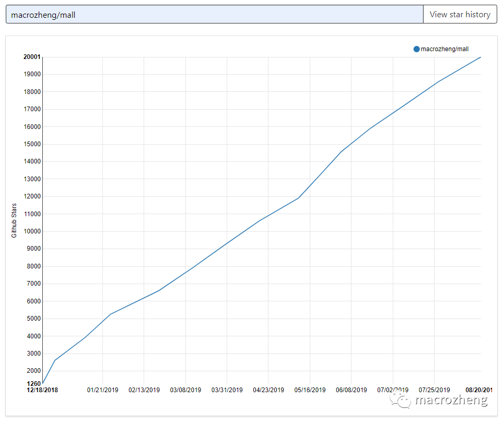Click the macrozheng/mall legend label

pos(444,49)
